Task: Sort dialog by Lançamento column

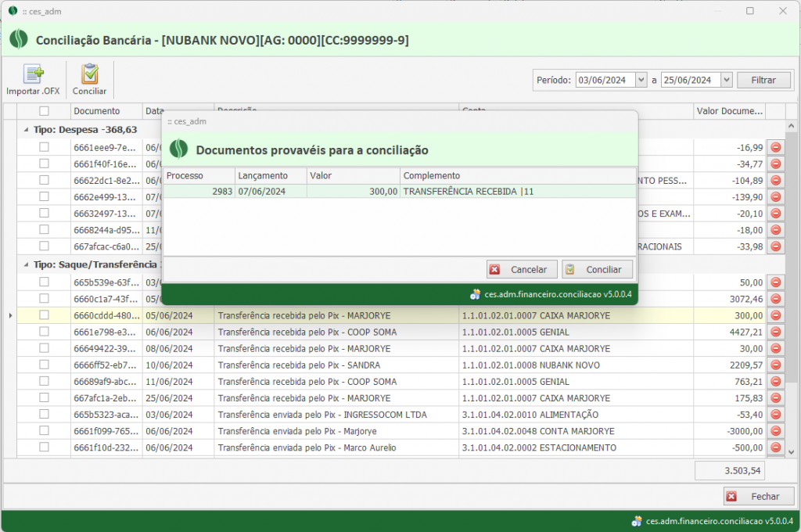Action: point(271,176)
